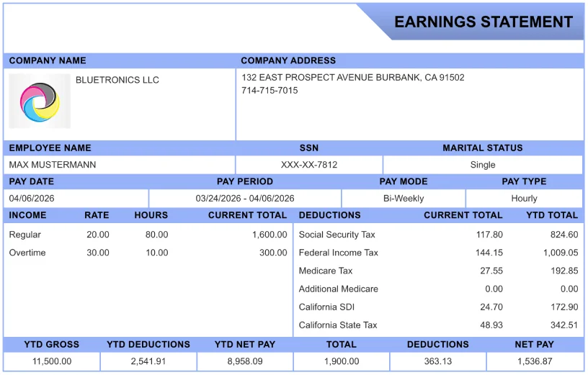Select the pay type value Hourly

click(x=524, y=199)
